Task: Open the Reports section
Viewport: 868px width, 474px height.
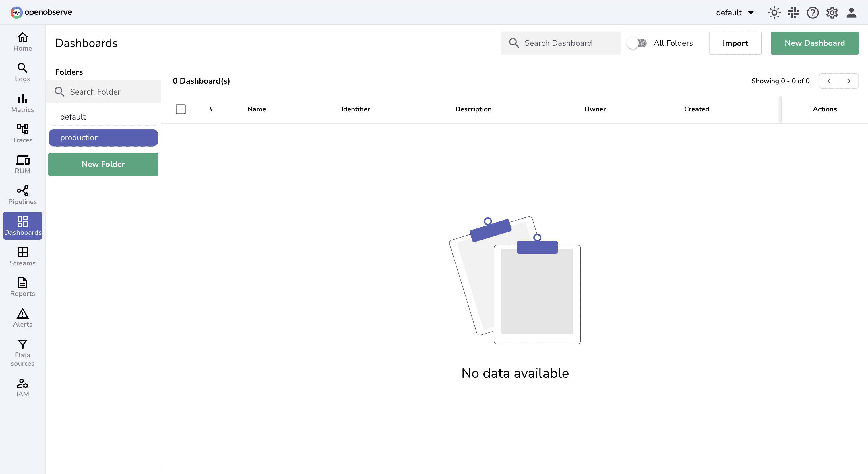Action: click(x=22, y=287)
